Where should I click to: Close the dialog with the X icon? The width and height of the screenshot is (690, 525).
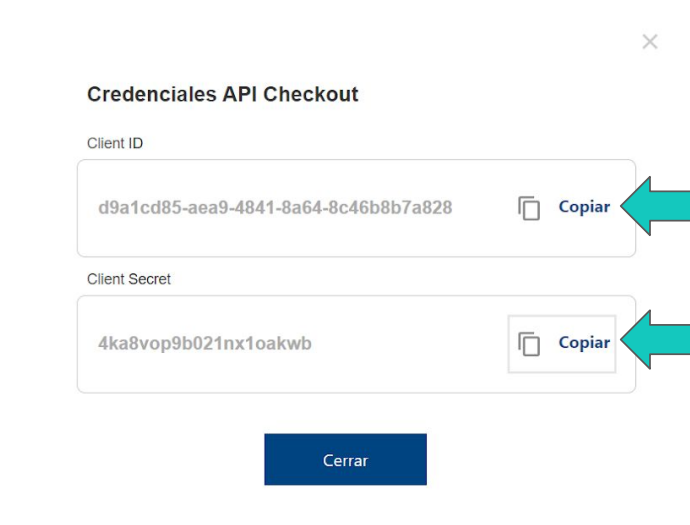650,42
